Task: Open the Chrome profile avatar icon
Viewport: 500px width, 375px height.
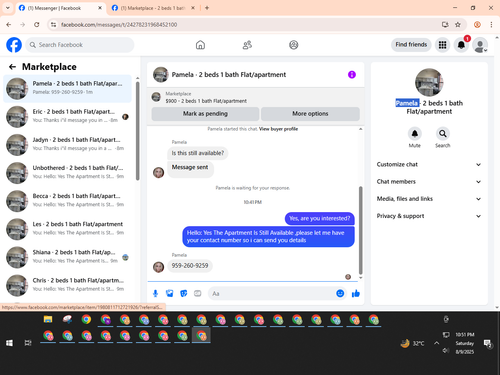Action: click(x=477, y=25)
